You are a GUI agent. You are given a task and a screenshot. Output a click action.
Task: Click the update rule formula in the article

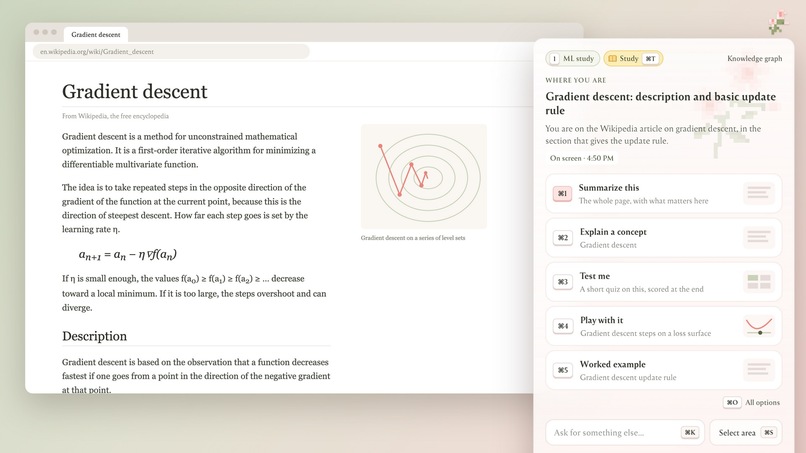[127, 255]
